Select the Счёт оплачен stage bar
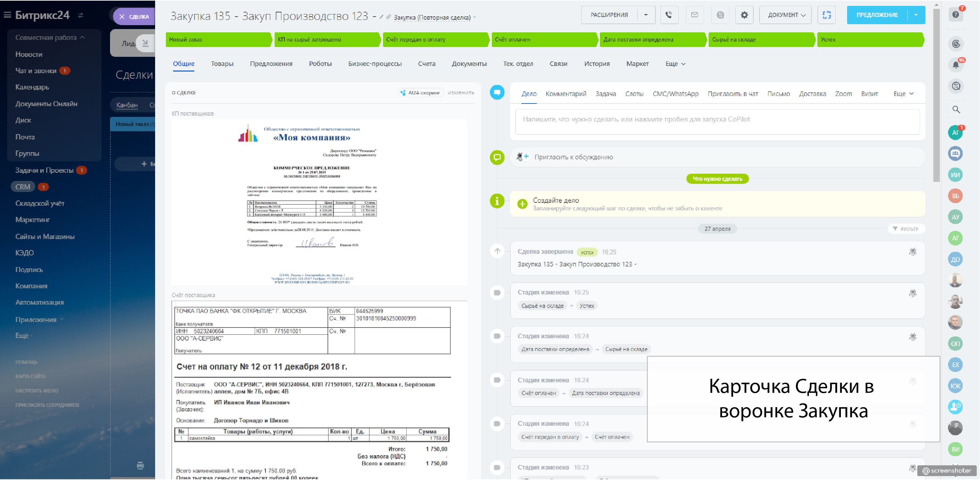 (x=544, y=40)
